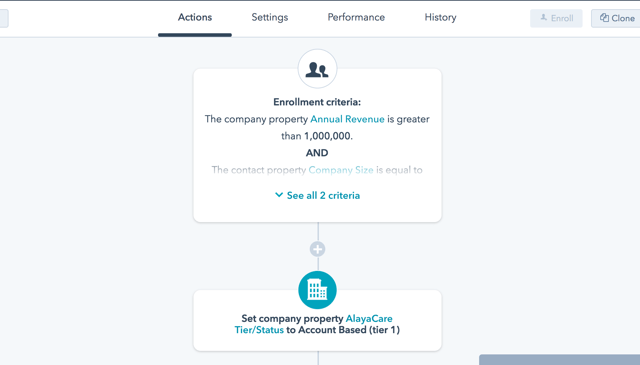The height and width of the screenshot is (365, 640).
Task: Click the partially visible button at top left
Action: tap(3, 18)
